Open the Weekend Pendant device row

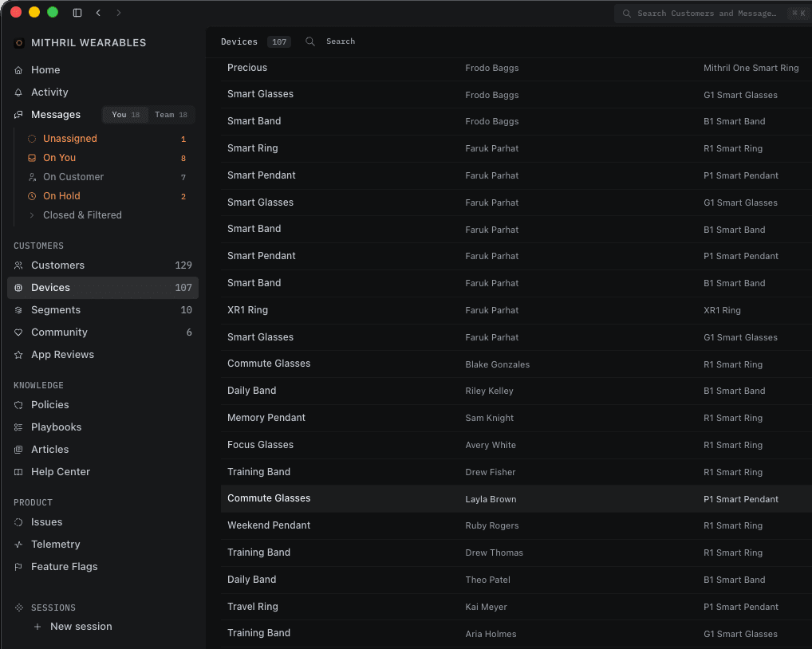coord(516,525)
